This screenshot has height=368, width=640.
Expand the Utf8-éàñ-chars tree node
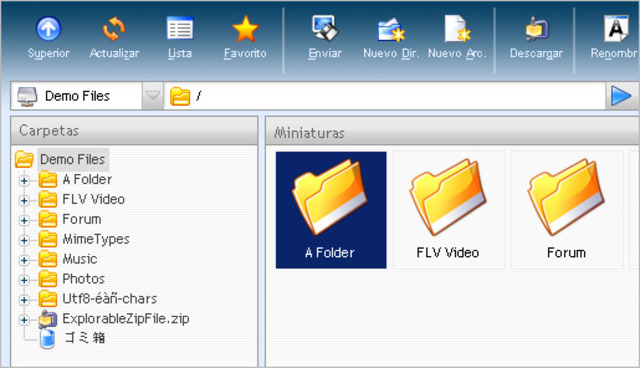24,300
